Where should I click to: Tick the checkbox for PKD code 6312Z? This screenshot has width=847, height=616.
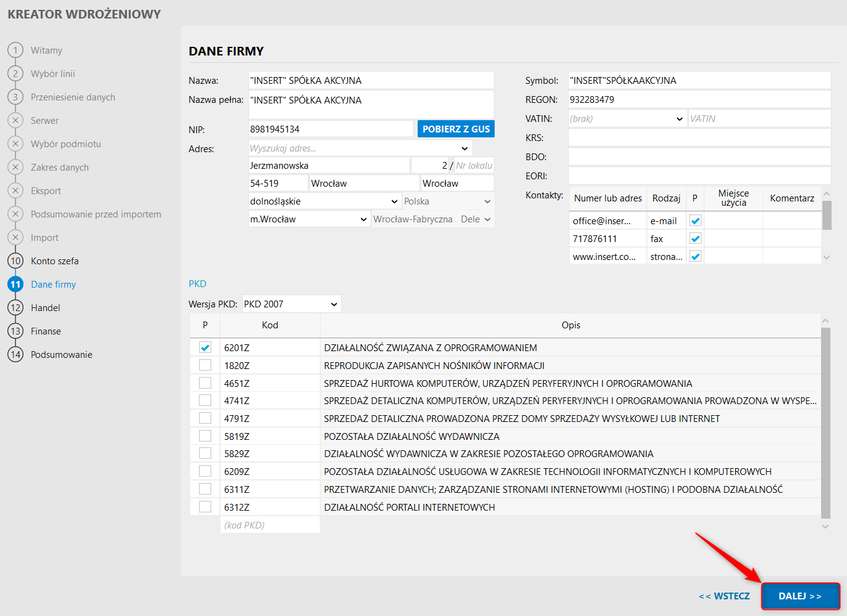click(x=205, y=507)
